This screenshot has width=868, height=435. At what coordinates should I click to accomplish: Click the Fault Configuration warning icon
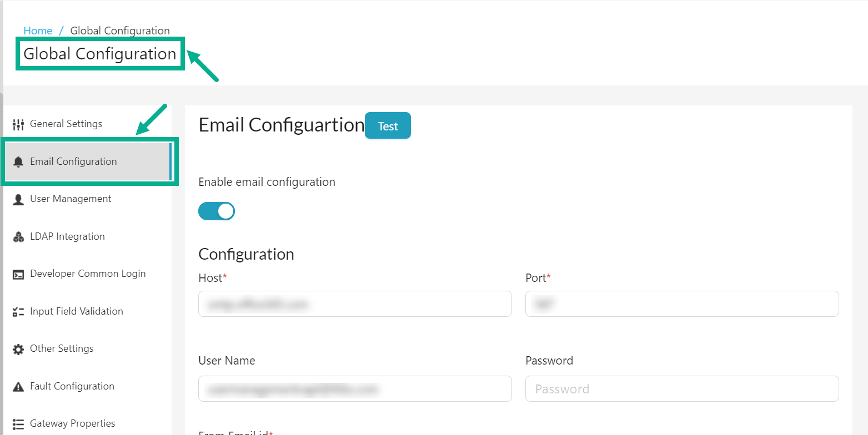point(18,386)
